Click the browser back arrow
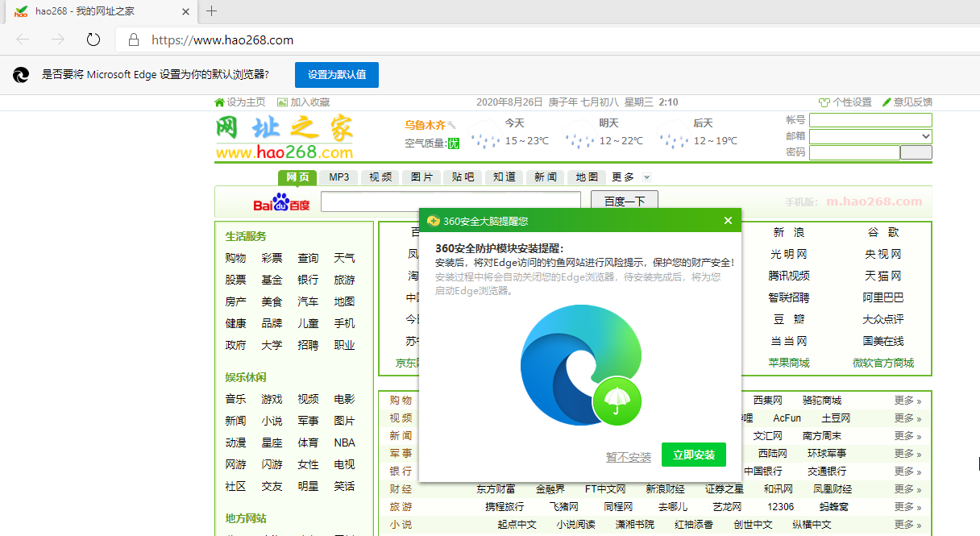 coord(22,39)
